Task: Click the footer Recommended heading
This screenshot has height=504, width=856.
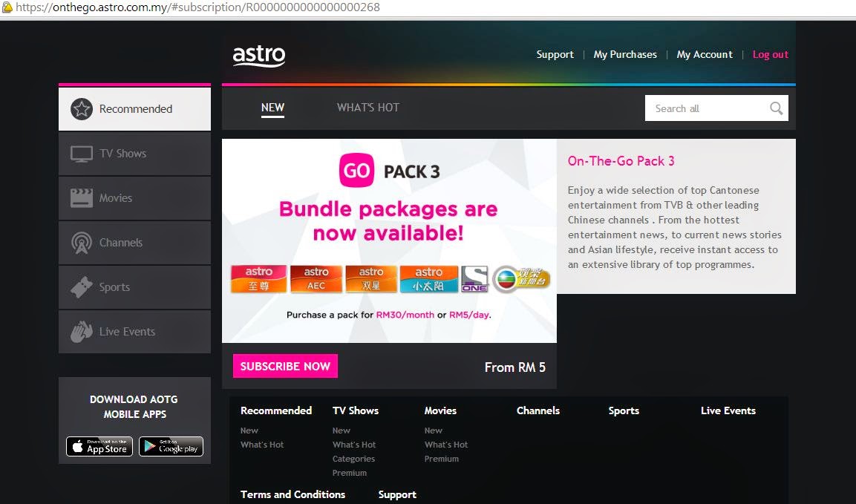Action: click(276, 410)
